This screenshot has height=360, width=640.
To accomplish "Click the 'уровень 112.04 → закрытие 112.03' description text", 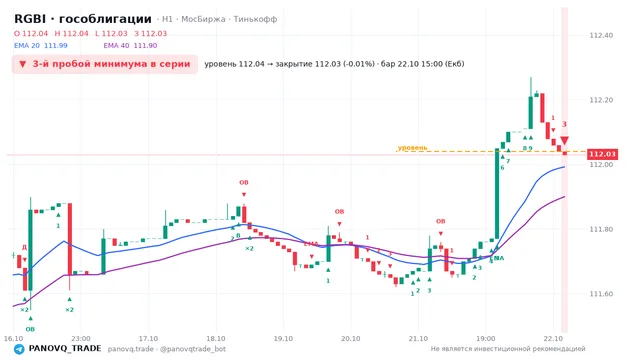I will click(289, 64).
